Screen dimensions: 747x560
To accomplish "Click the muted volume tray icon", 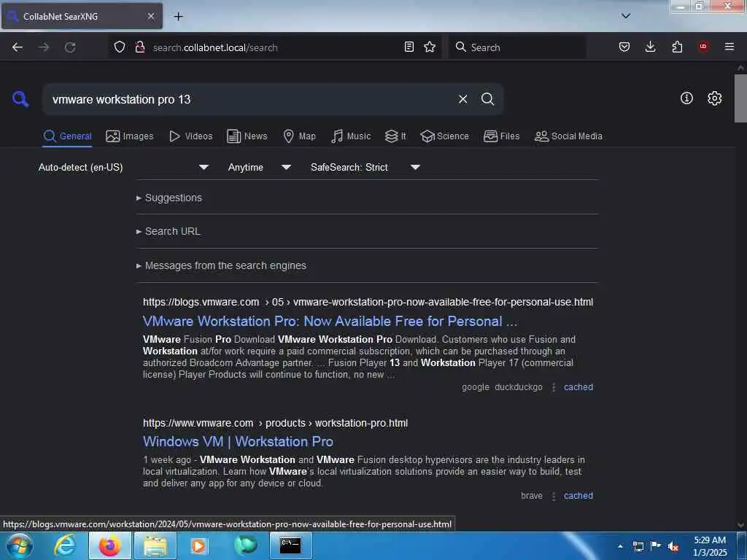I will (x=673, y=547).
